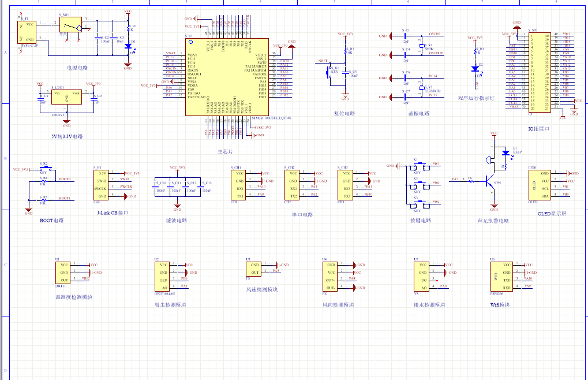This screenshot has height=380, width=588.
Task: Click the U5 rain detection module
Action: coord(421,275)
